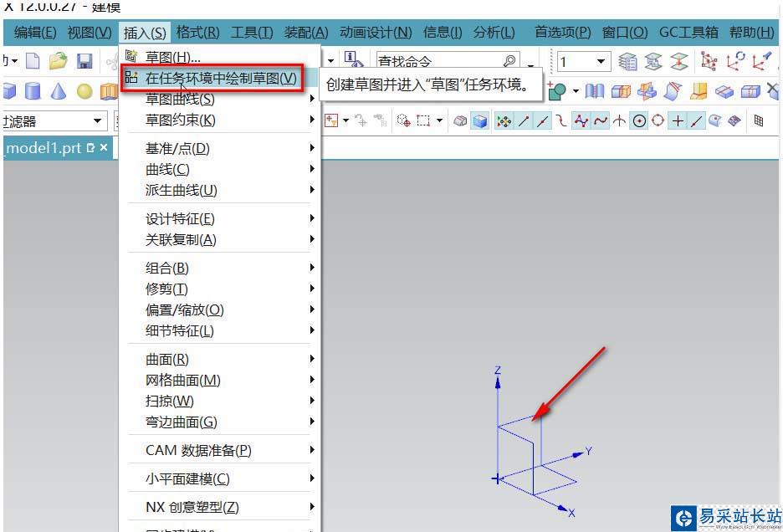Toggle Mid Point snap option
This screenshot has width=783, height=532.
pyautogui.click(x=543, y=121)
